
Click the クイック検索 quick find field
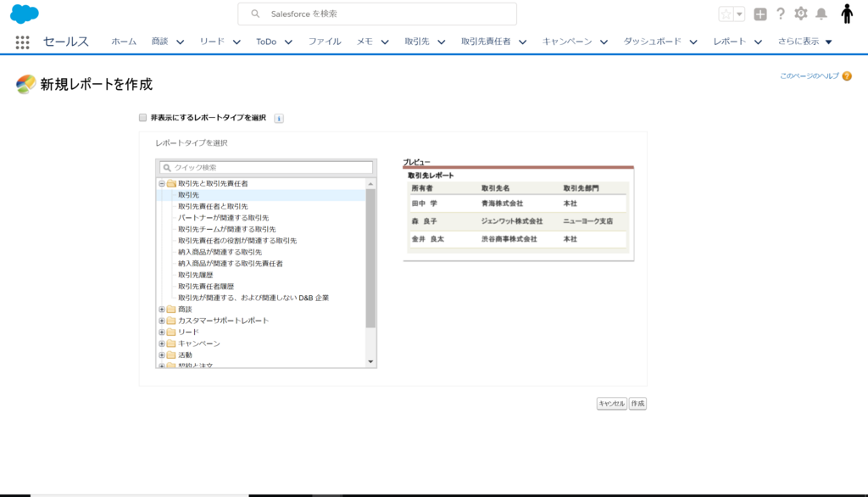(x=266, y=167)
